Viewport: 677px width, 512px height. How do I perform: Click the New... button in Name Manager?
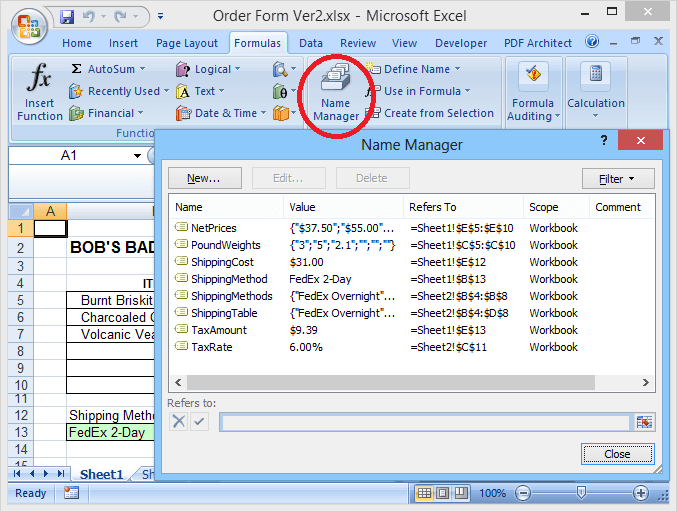point(204,178)
